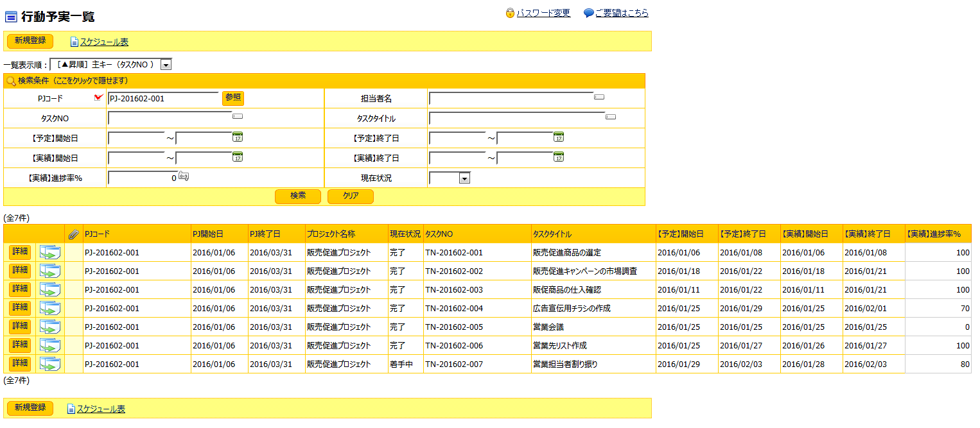The height and width of the screenshot is (428, 980).
Task: Click the 担当者名 input field
Action: point(511,98)
